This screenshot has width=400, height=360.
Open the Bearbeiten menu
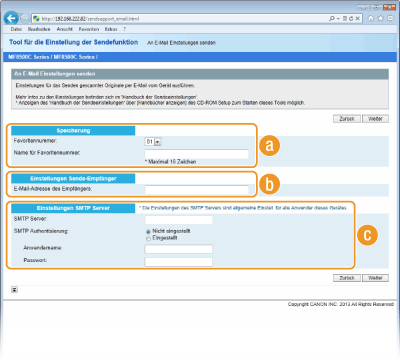click(39, 29)
